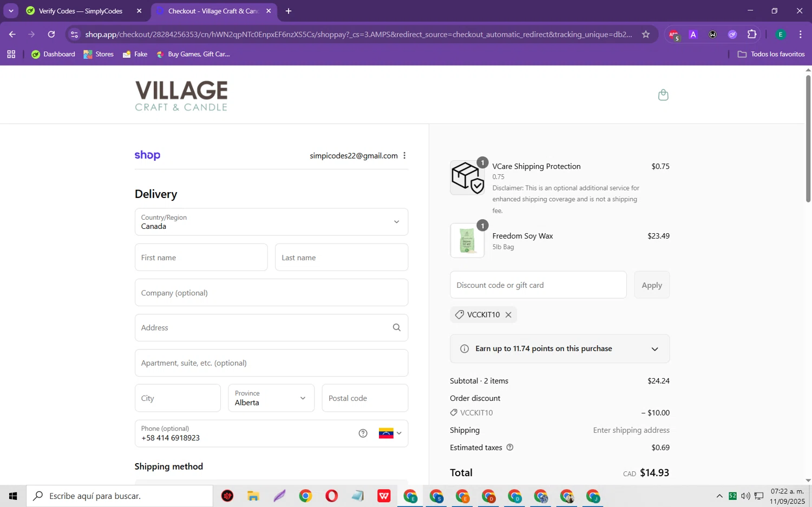Image resolution: width=812 pixels, height=507 pixels.
Task: Open account options menu beside email
Action: (404, 156)
